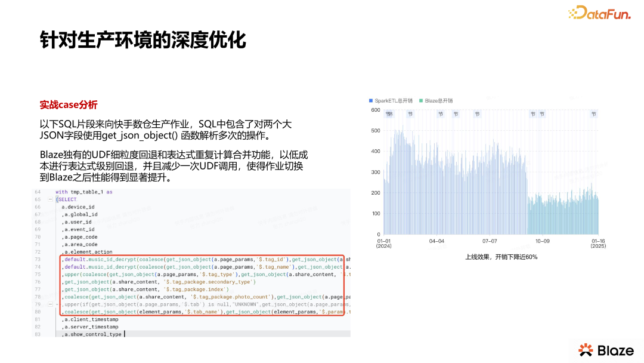Select the red heading 实战case分析

tap(69, 105)
